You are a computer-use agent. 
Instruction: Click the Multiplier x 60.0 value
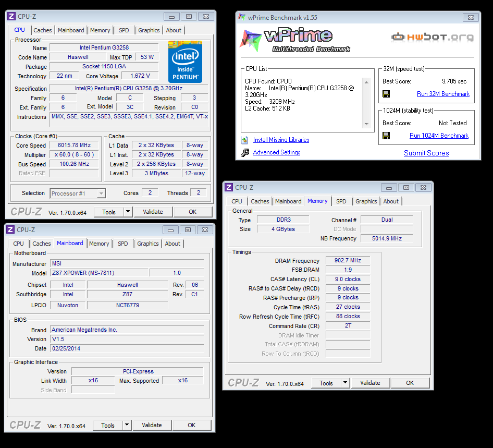click(x=74, y=154)
